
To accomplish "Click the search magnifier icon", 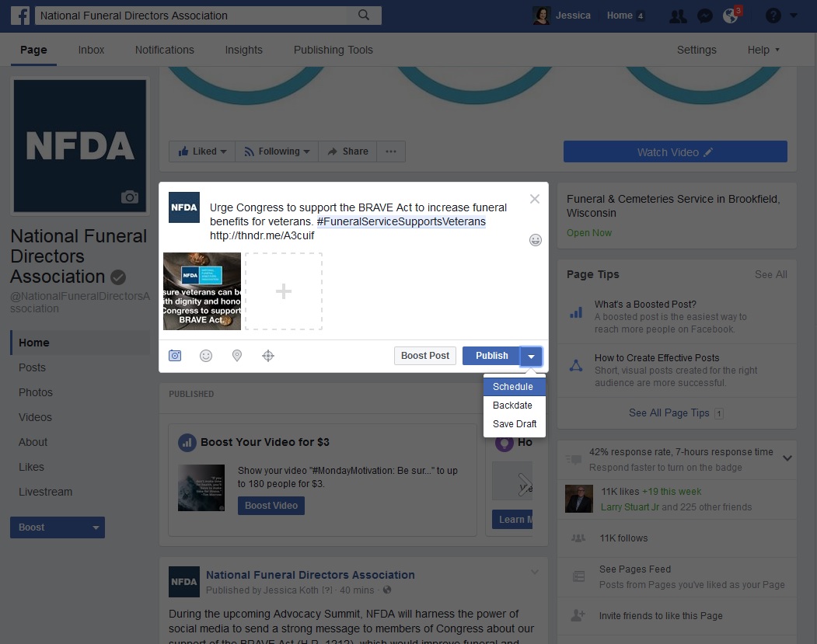I will click(x=364, y=15).
